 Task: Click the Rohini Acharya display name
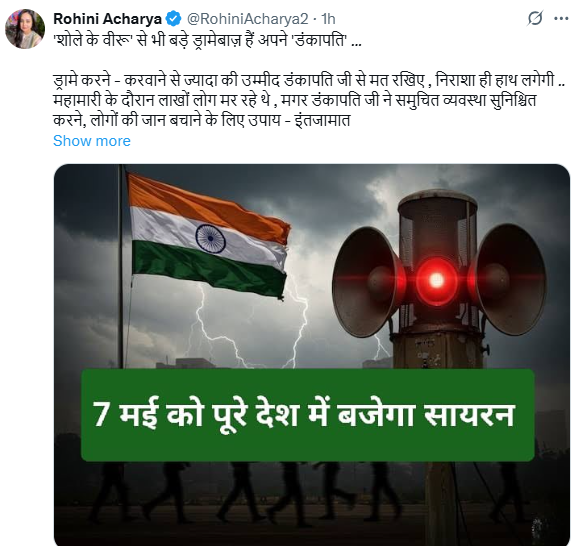(x=107, y=19)
